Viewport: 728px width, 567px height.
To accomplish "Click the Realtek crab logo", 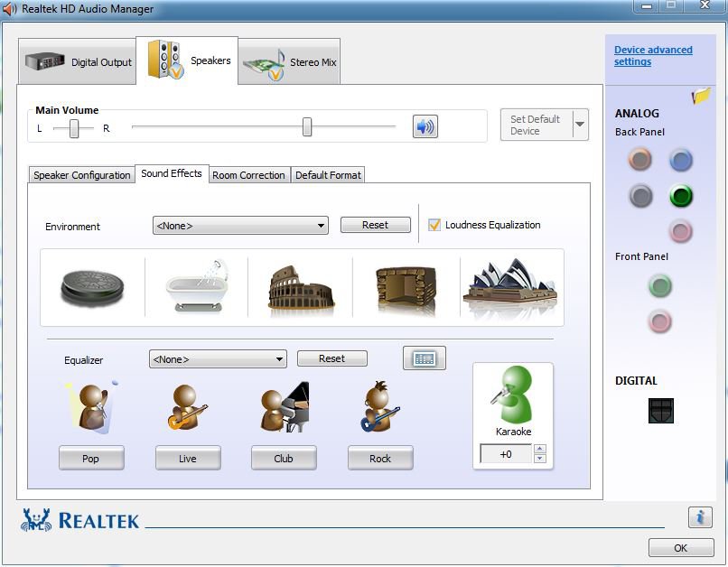I will (36, 520).
